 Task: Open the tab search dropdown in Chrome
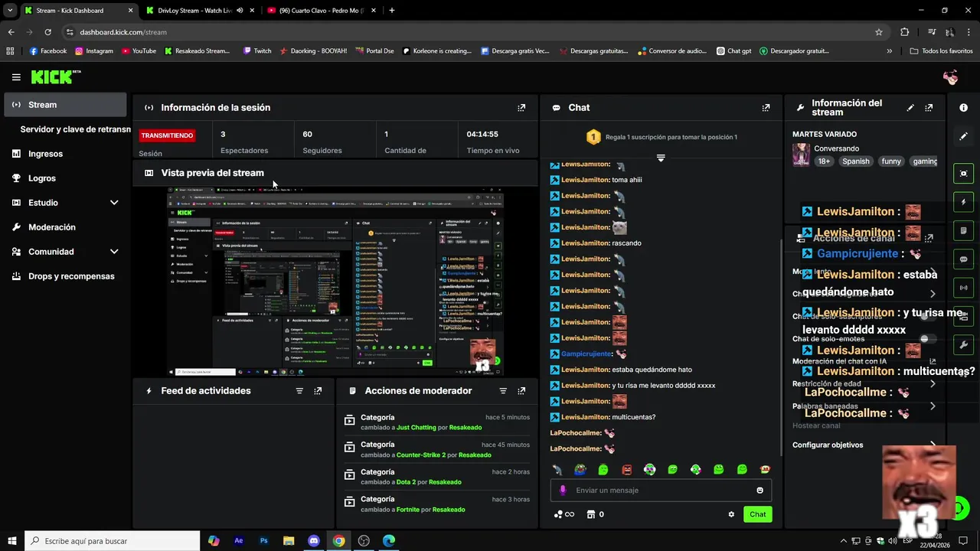click(9, 11)
